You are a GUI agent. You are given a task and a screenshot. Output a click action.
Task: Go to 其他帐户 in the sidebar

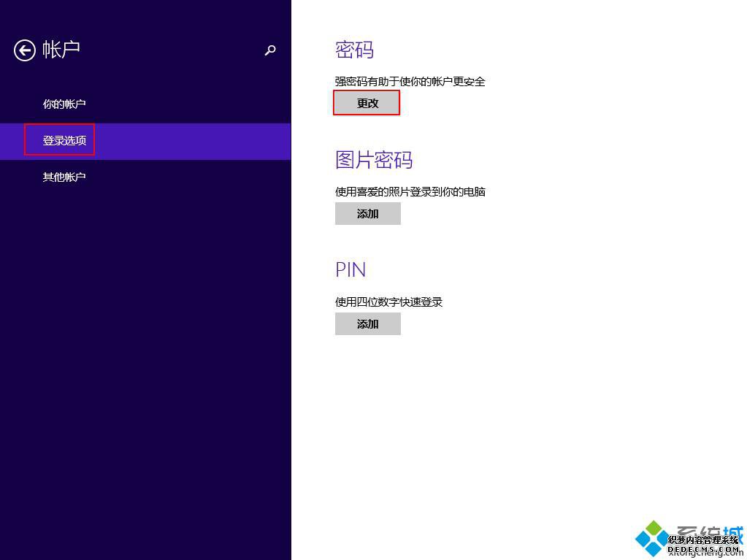[64, 177]
